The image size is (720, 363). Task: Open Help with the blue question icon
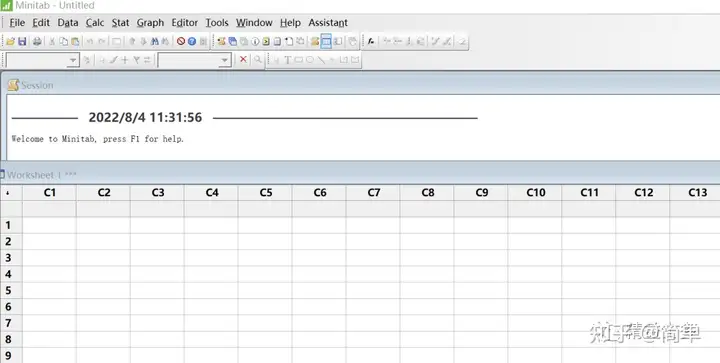tap(192, 41)
